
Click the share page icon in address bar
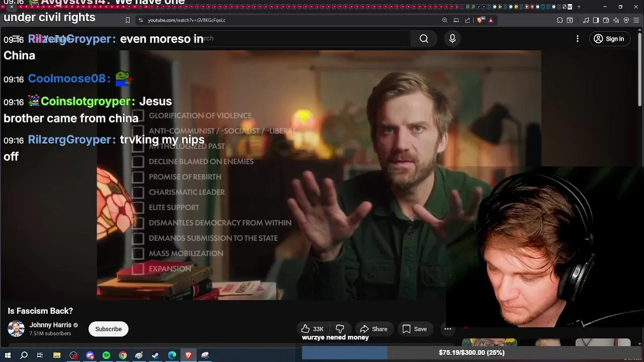pos(467,20)
